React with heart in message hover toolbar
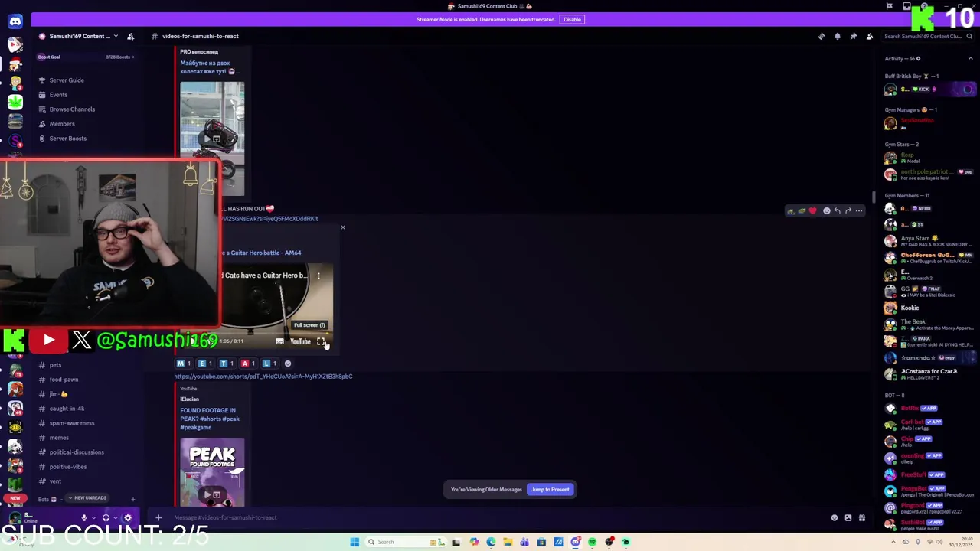This screenshot has width=980, height=551. click(813, 210)
